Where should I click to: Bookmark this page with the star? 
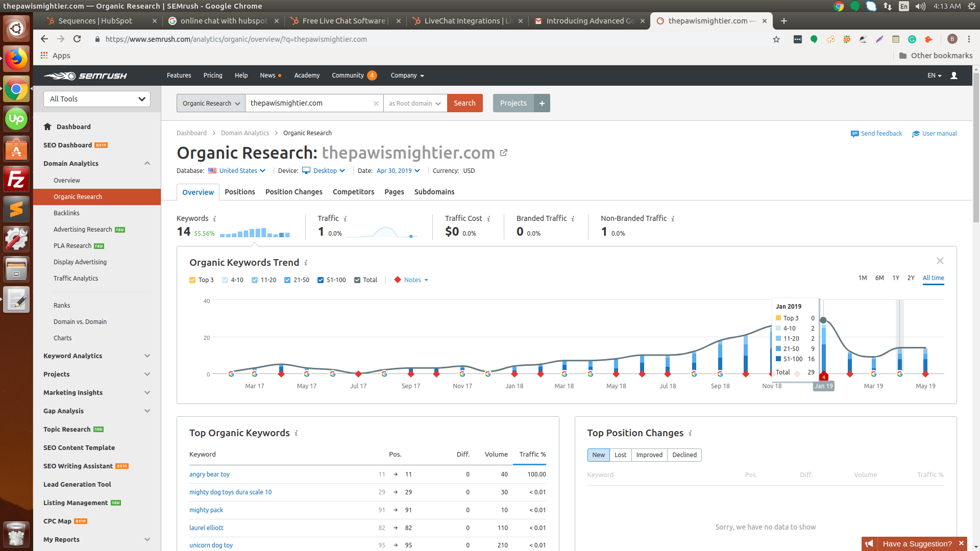pyautogui.click(x=776, y=39)
